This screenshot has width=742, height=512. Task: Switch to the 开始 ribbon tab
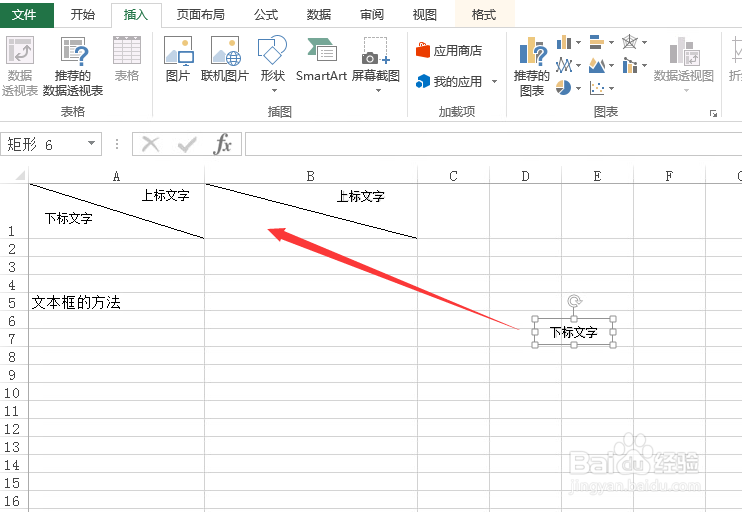point(82,15)
